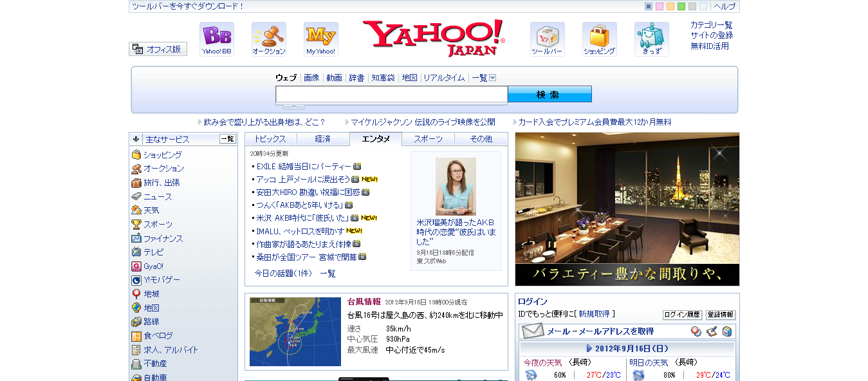Click the 登録情報 button
This screenshot has width=868, height=381.
(721, 315)
